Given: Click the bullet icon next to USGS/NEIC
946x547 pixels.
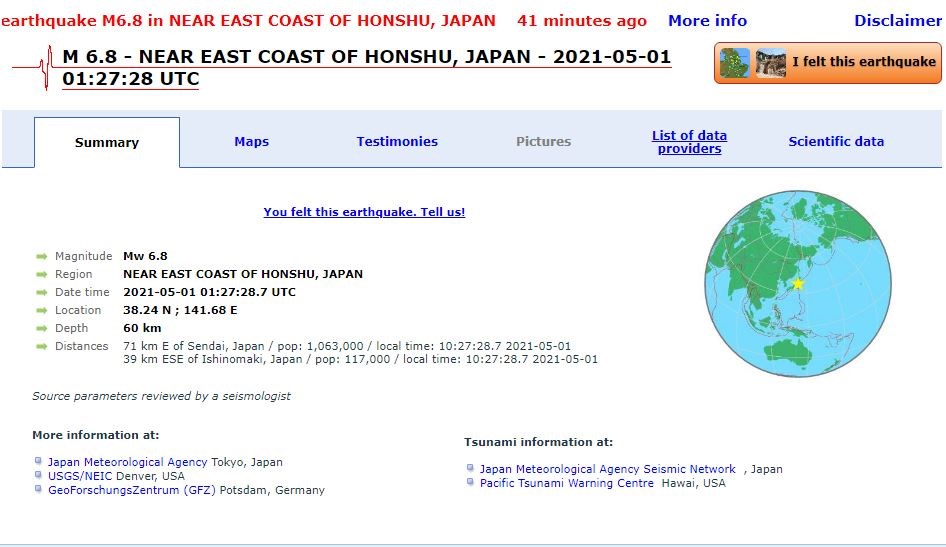Looking at the screenshot, I should point(39,476).
